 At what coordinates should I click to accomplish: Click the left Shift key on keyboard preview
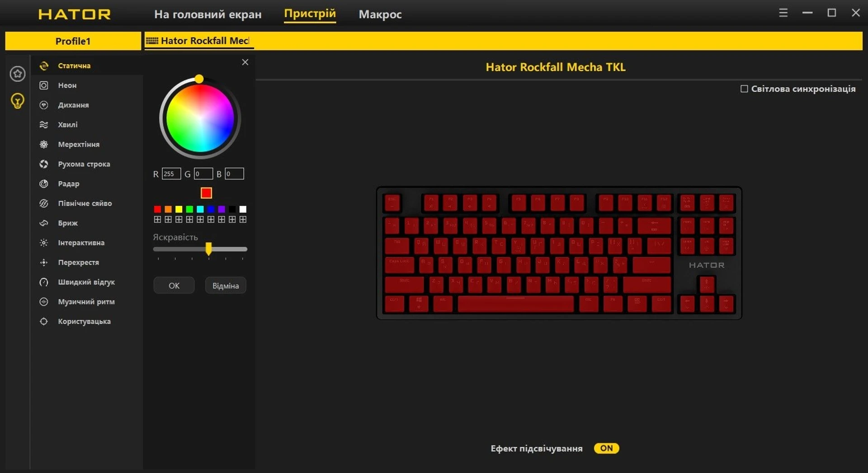404,285
